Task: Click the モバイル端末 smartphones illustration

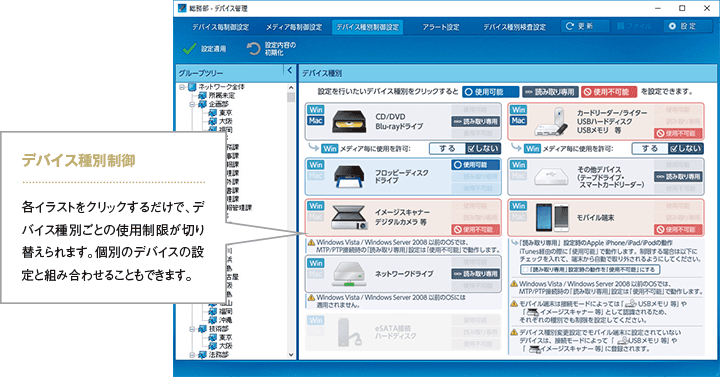Action: (x=552, y=218)
